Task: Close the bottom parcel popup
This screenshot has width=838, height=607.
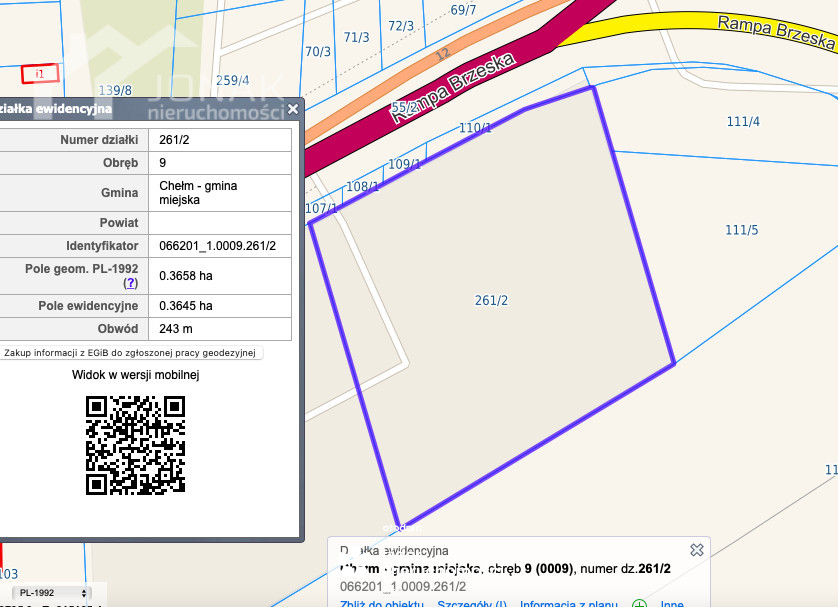Action: (697, 549)
